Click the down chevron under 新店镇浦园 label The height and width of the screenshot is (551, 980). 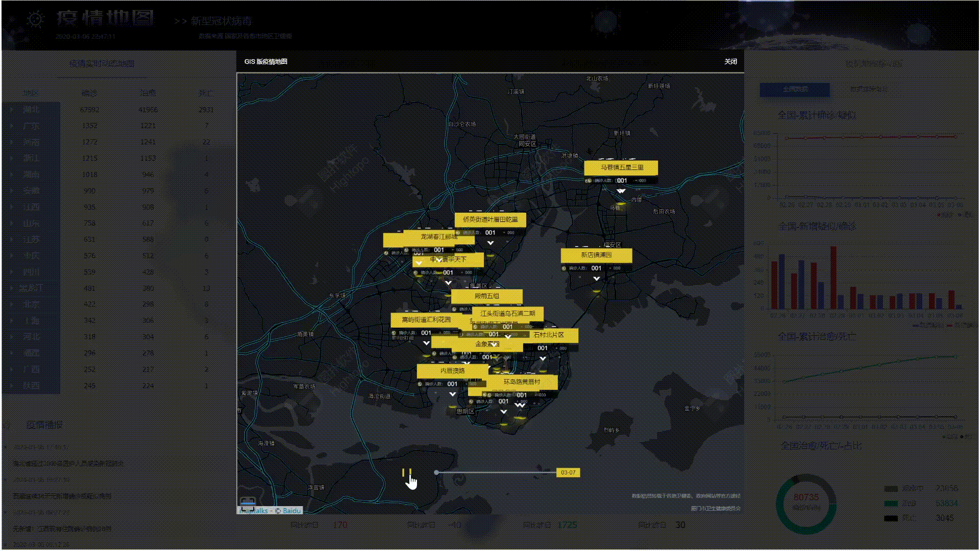coord(596,279)
